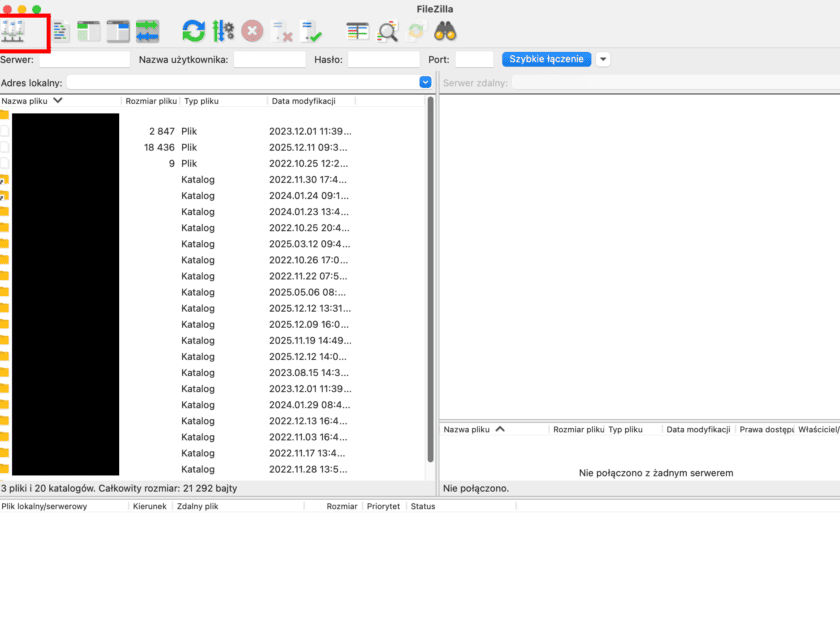Toggle the remote directory tree view
840x643 pixels.
118,32
